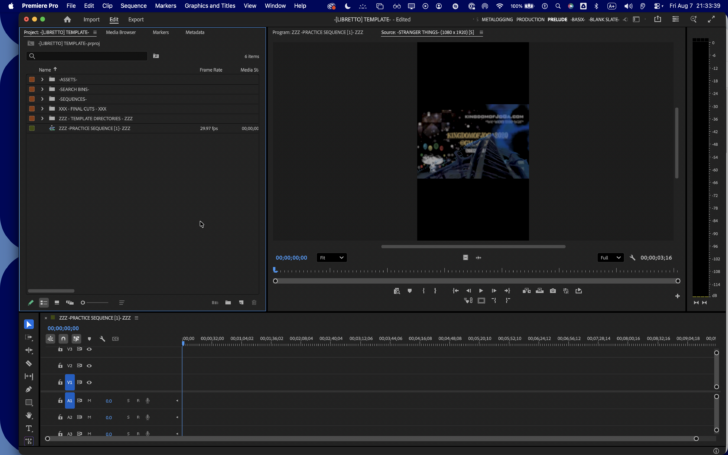Expand the -ASSETS- bin

point(42,79)
